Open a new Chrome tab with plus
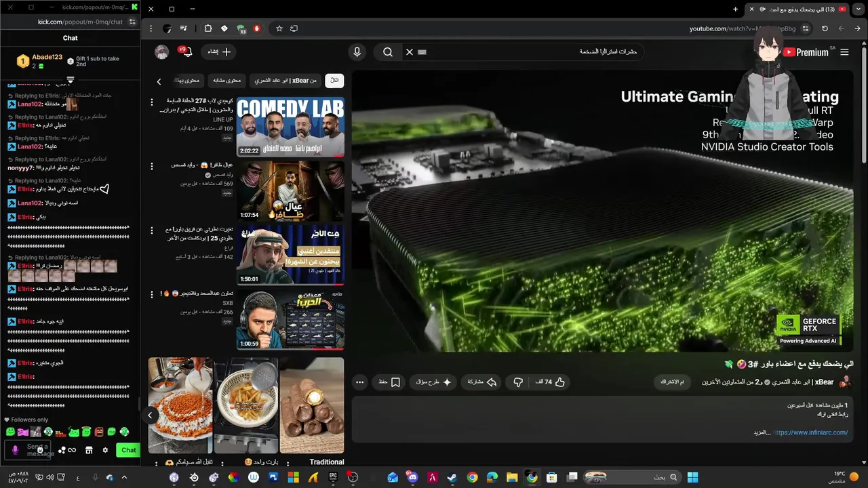 point(735,9)
